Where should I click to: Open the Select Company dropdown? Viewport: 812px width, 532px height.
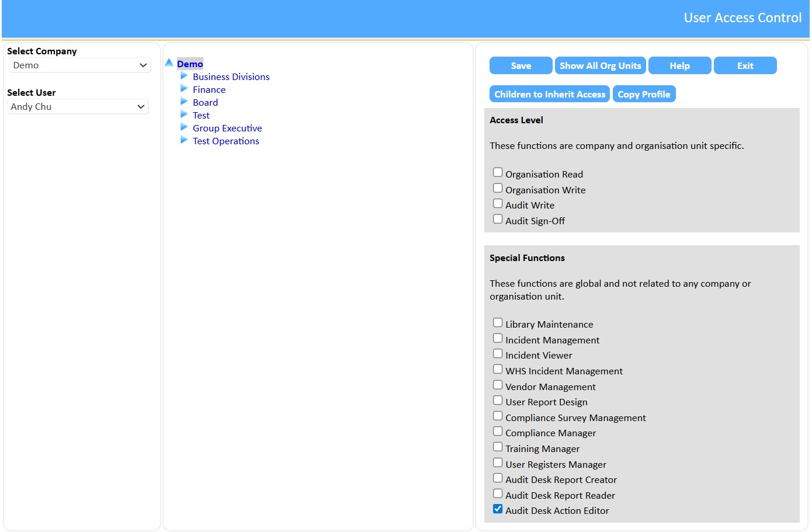pyautogui.click(x=80, y=65)
